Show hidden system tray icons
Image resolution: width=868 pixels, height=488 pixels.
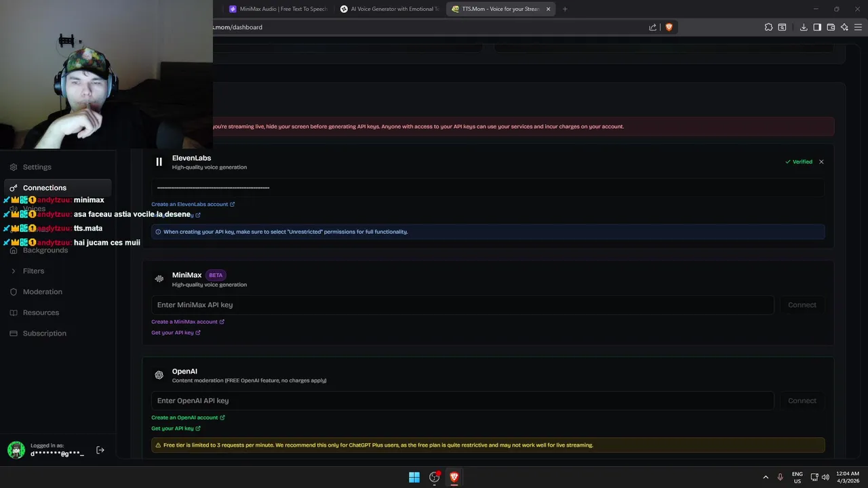click(766, 477)
